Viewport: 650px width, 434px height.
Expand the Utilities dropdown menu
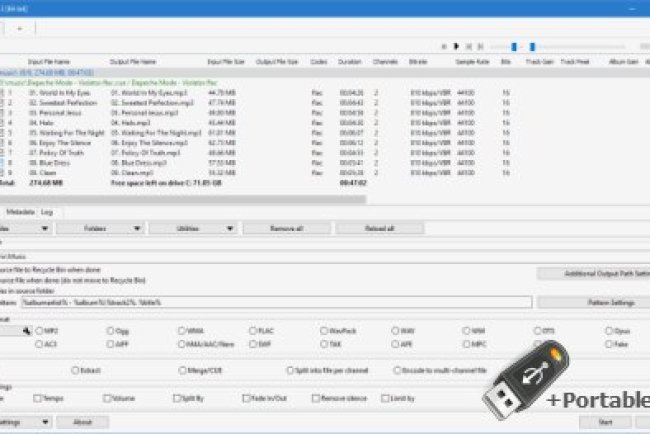188,228
